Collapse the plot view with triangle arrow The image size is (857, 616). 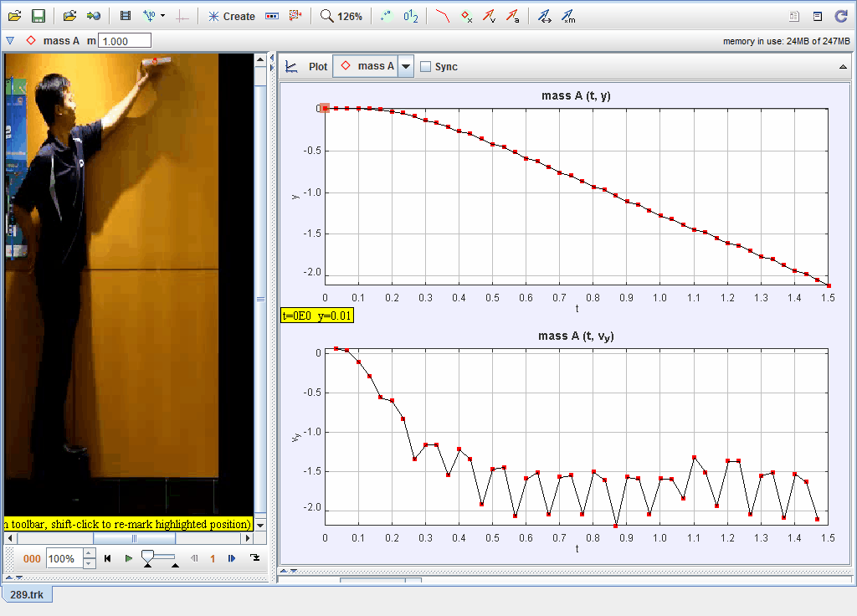[842, 67]
